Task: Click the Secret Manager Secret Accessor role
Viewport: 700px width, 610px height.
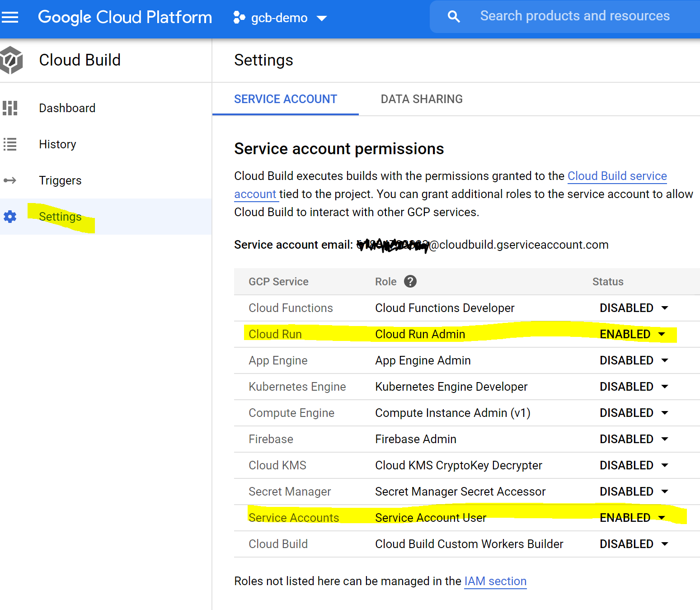Action: 460,492
